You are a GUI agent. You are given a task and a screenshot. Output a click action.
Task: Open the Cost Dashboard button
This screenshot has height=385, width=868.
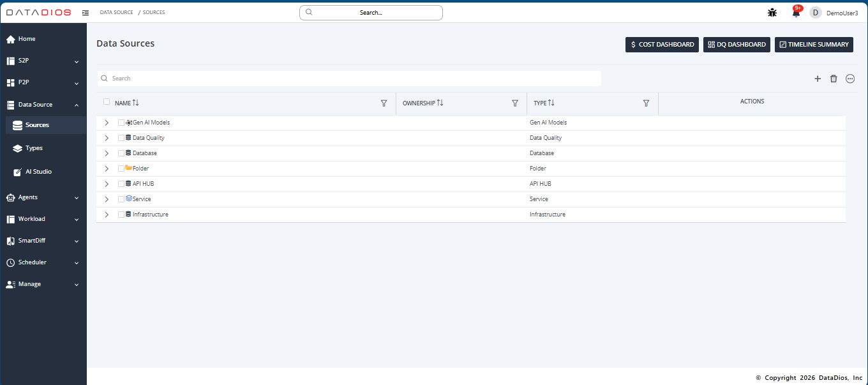[662, 45]
